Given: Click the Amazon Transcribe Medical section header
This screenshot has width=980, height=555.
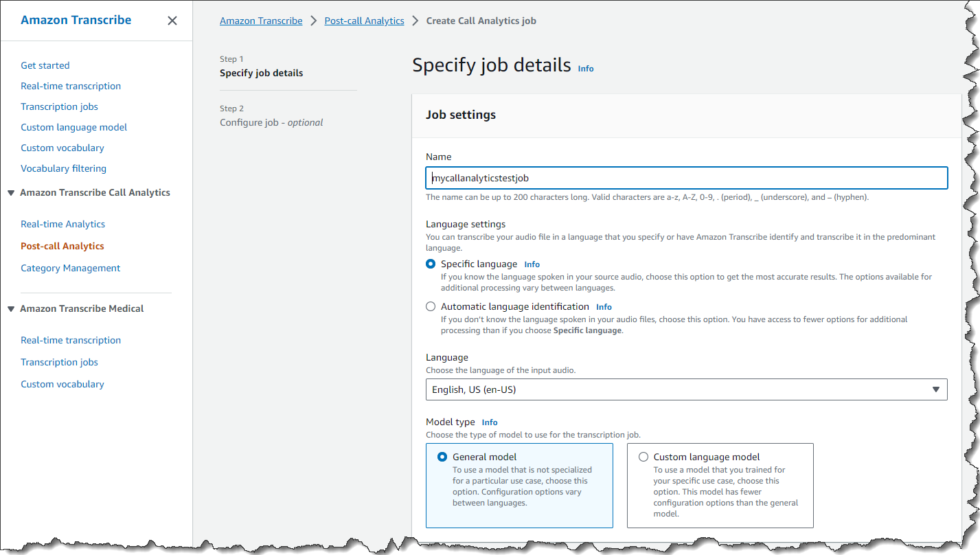Looking at the screenshot, I should point(82,308).
